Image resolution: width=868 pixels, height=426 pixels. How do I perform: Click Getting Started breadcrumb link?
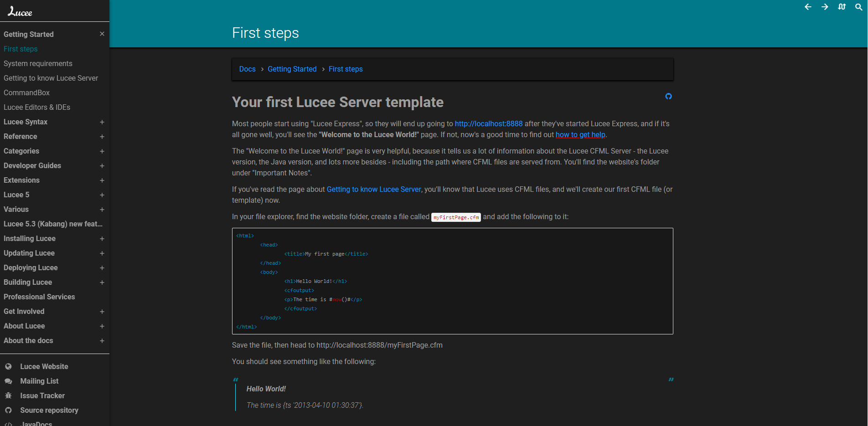point(292,69)
